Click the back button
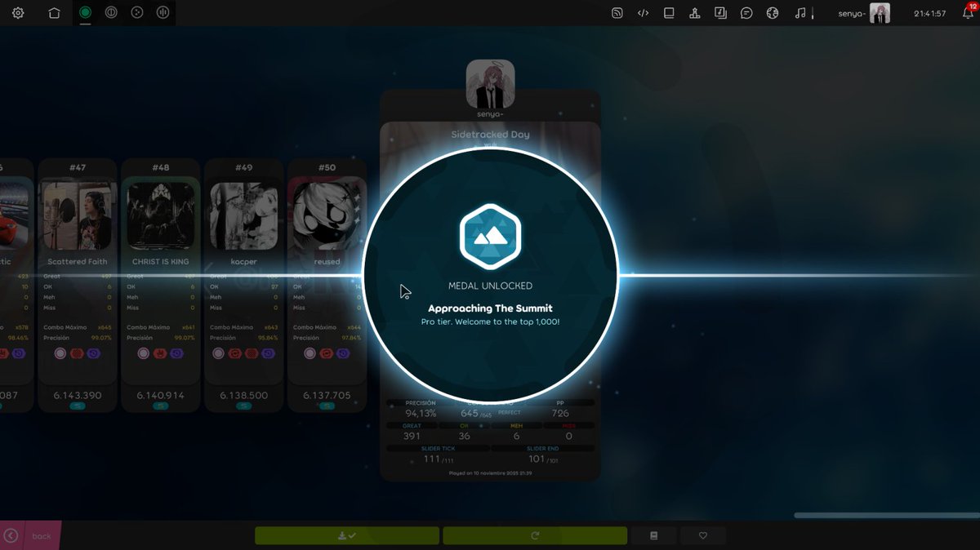 click(30, 535)
